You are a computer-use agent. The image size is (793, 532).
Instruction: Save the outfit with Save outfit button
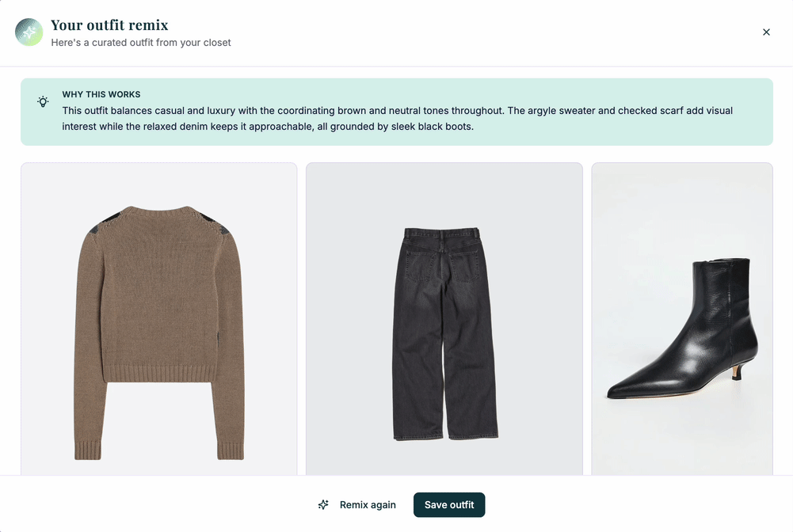pos(449,505)
